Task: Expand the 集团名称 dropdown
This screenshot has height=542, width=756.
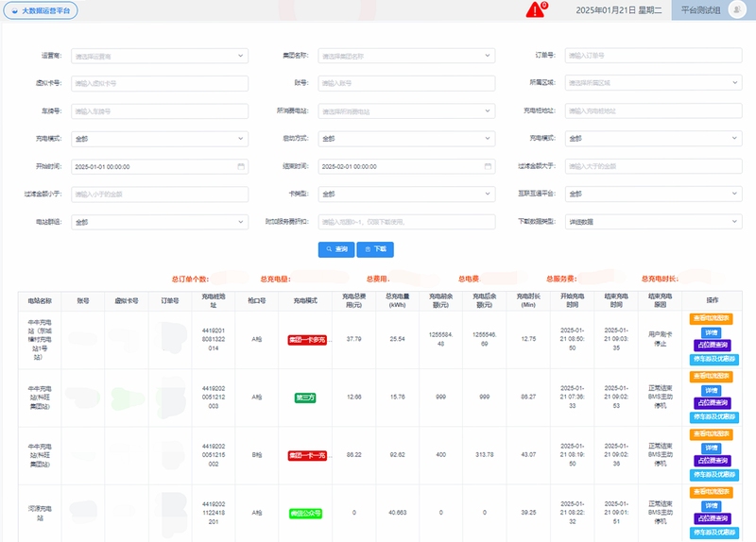Action: [406, 56]
